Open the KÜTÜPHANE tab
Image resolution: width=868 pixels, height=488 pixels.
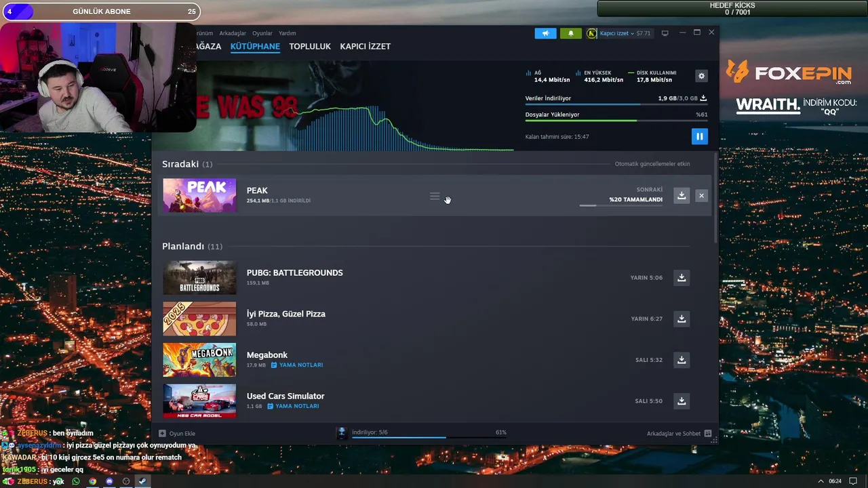coord(255,46)
